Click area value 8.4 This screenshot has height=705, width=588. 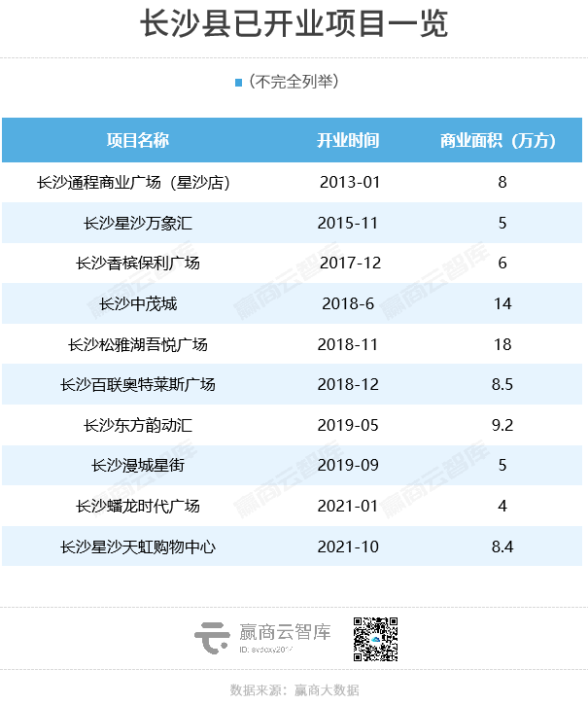[502, 547]
